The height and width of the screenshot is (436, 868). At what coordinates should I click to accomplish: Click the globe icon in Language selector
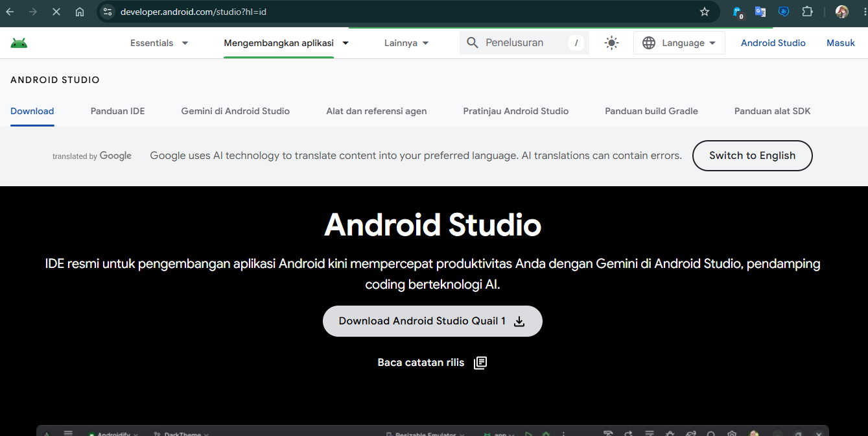click(x=649, y=43)
